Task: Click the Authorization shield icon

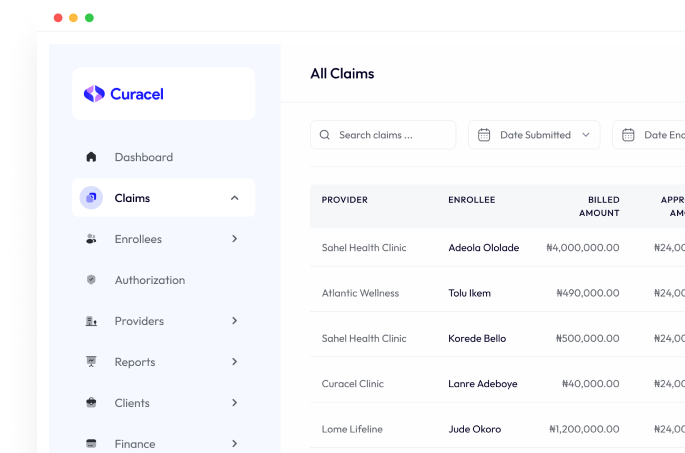Action: pos(91,280)
